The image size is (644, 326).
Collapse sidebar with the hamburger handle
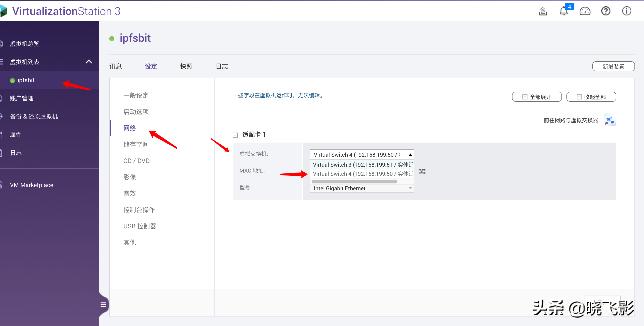click(103, 305)
